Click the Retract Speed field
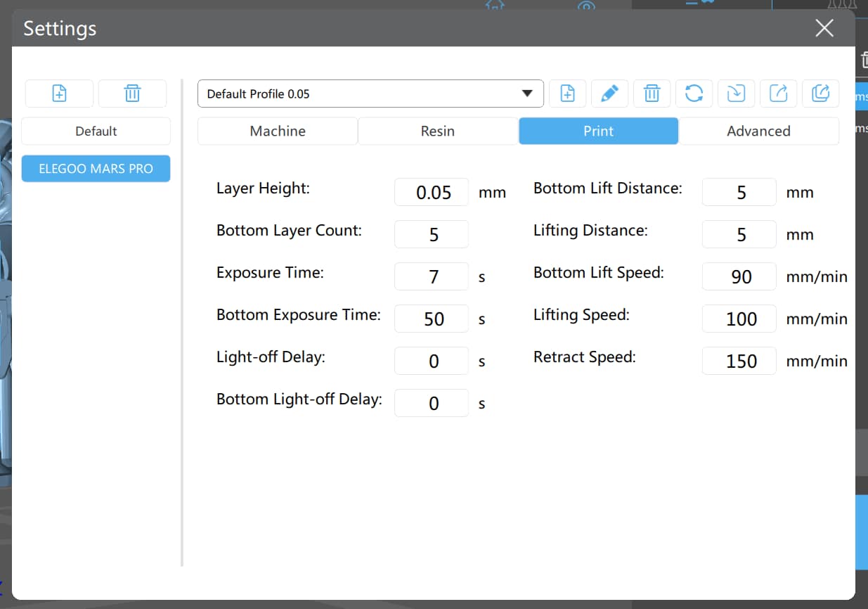The height and width of the screenshot is (609, 868). coord(739,361)
